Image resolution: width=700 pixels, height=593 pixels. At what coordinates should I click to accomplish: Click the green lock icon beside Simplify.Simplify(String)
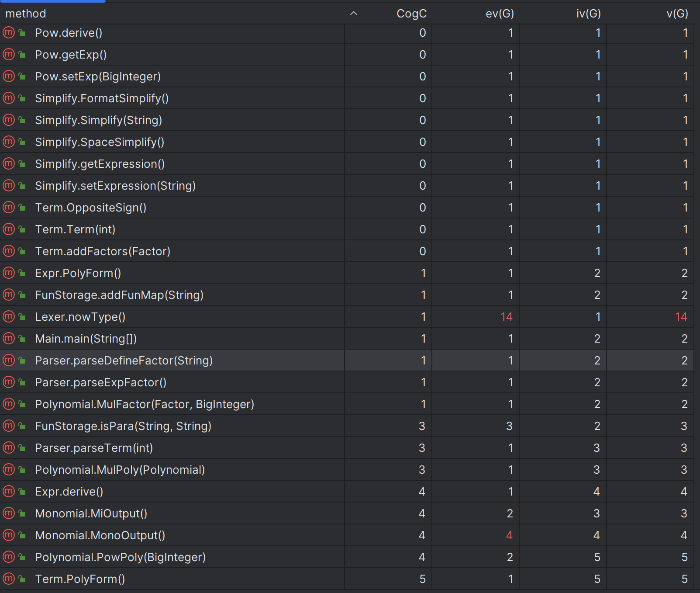pos(22,120)
